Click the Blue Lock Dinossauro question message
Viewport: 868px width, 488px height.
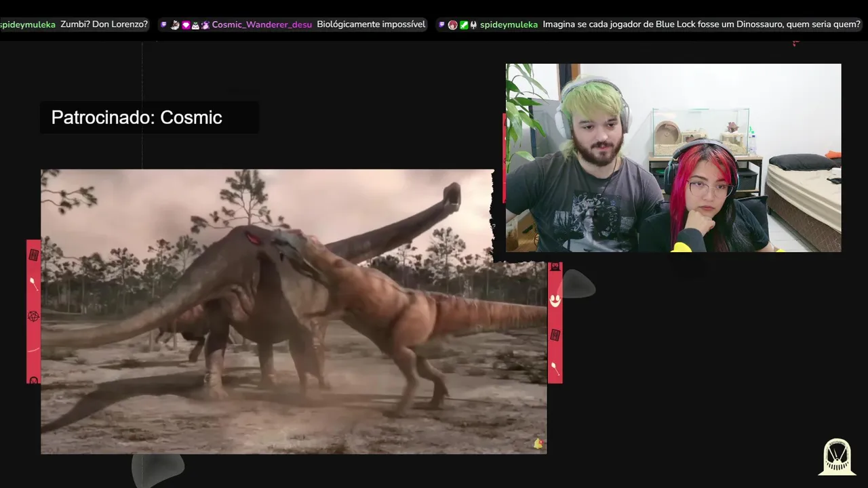click(x=701, y=24)
